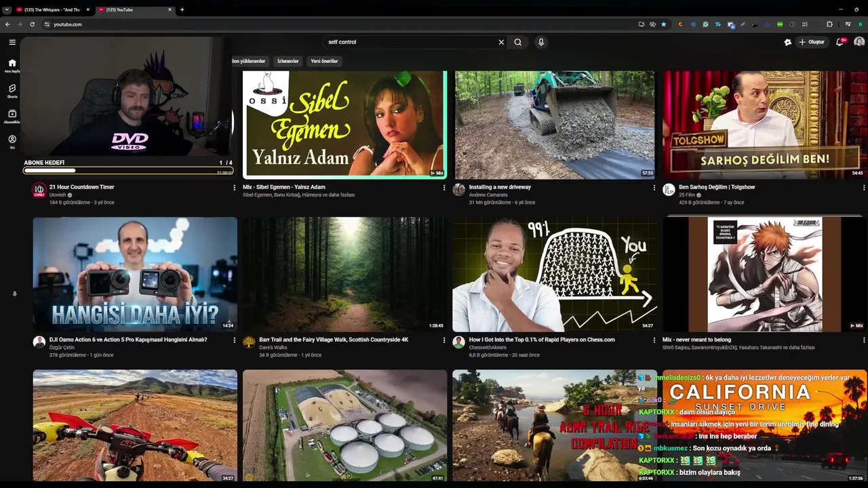Open the translate extension icon
868x488 pixels.
[x=731, y=24]
